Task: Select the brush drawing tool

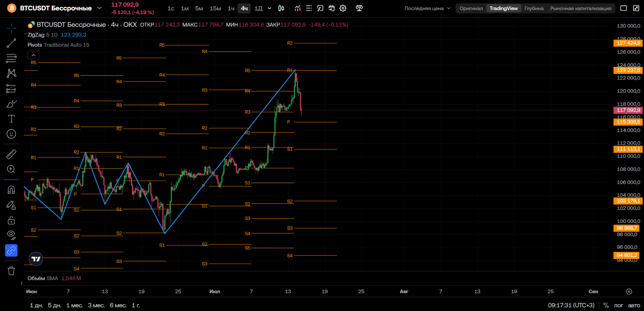Action: tap(11, 104)
